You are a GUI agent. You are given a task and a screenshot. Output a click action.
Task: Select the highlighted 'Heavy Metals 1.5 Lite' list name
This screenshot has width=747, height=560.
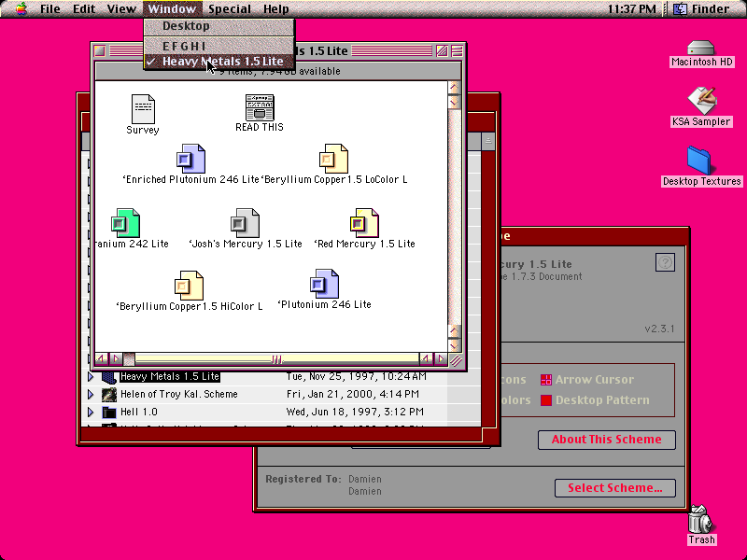[x=170, y=377]
